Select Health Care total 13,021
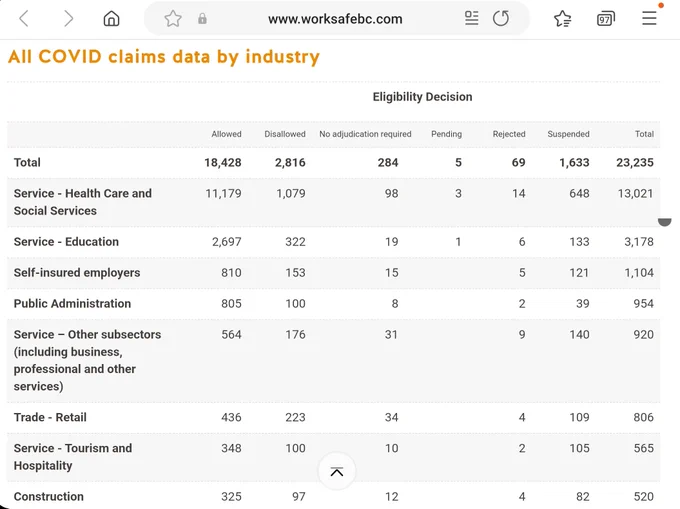This screenshot has width=680, height=509. [x=635, y=193]
